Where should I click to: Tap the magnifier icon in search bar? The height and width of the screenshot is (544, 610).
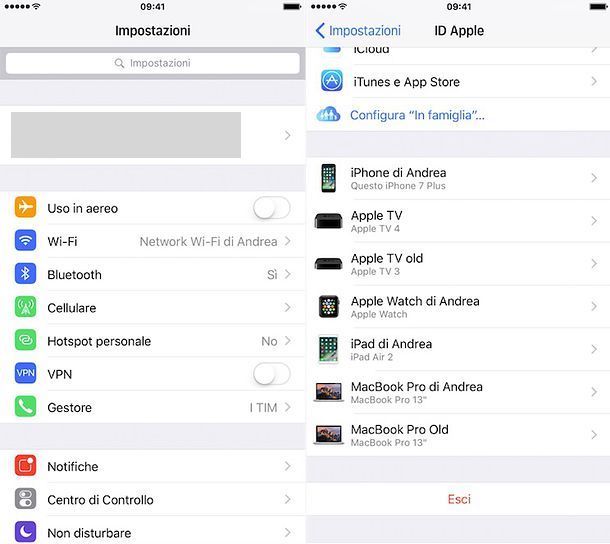click(x=119, y=63)
